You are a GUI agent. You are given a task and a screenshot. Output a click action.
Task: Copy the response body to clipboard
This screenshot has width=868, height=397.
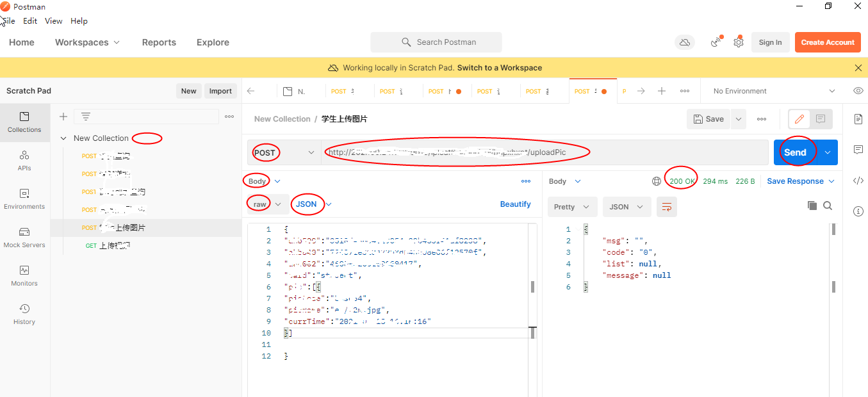coord(812,206)
